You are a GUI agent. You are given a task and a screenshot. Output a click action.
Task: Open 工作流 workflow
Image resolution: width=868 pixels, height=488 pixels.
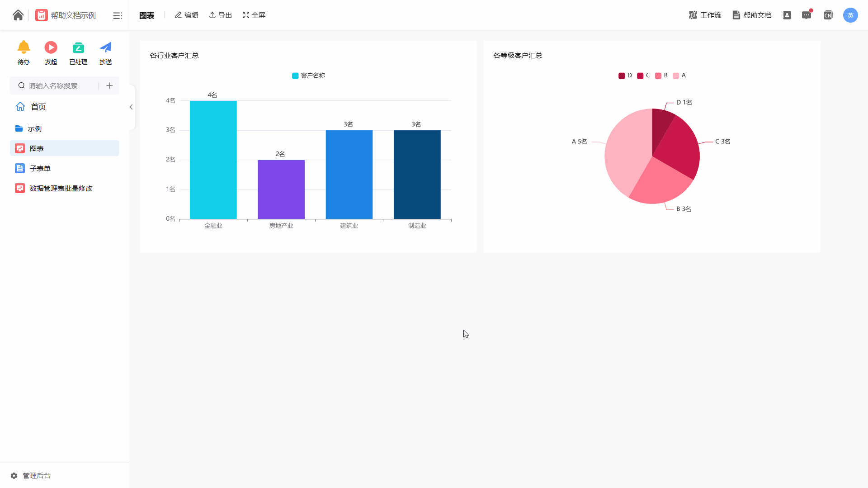click(x=705, y=15)
